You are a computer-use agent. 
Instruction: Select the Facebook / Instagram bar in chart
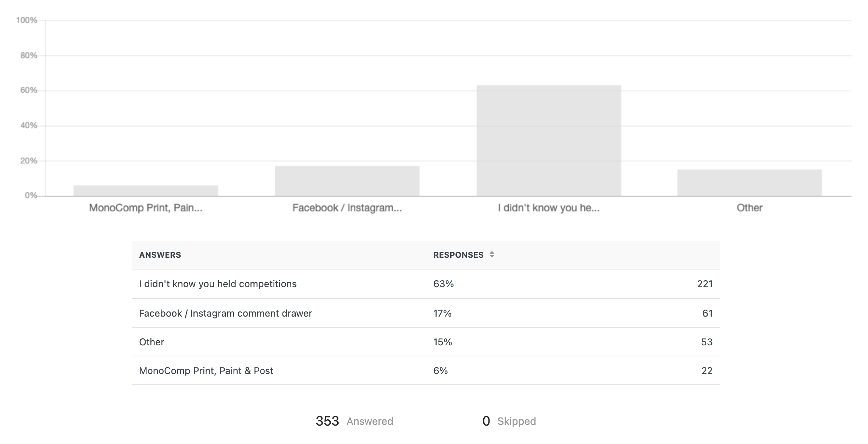(347, 181)
